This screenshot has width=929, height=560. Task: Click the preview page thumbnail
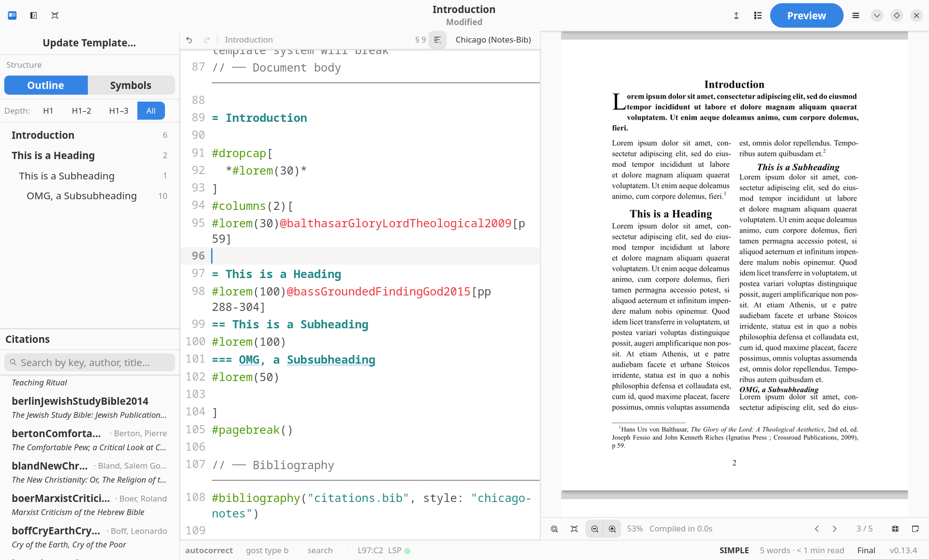point(734,265)
